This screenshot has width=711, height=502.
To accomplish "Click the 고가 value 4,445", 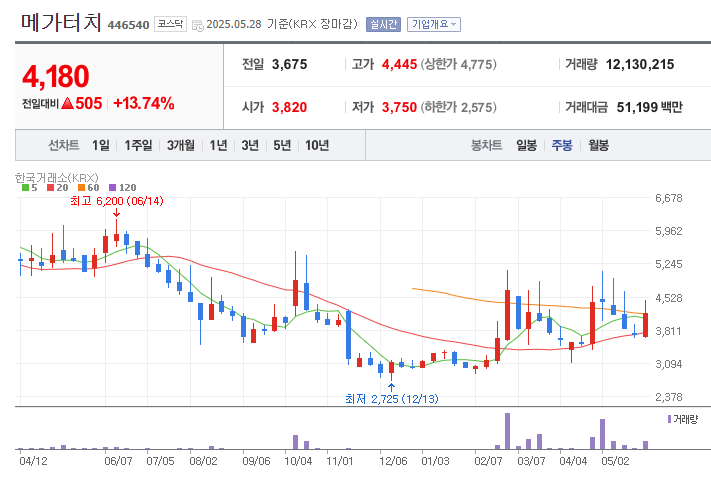I will click(x=399, y=64).
